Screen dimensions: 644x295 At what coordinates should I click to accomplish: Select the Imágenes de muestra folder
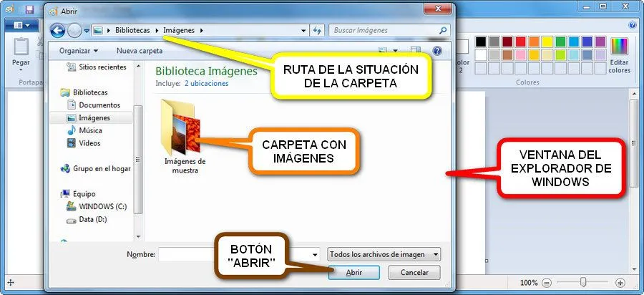(185, 137)
